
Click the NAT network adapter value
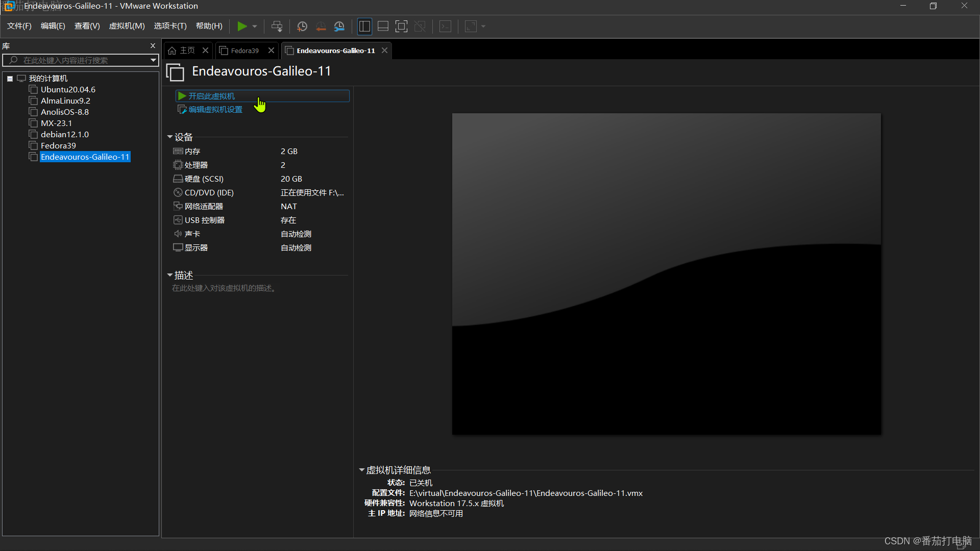pos(288,207)
